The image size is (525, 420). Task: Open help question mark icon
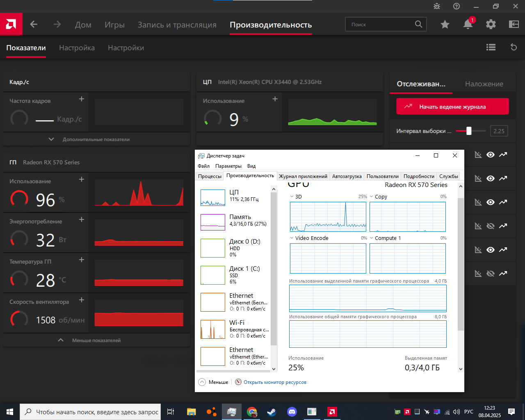point(457,6)
